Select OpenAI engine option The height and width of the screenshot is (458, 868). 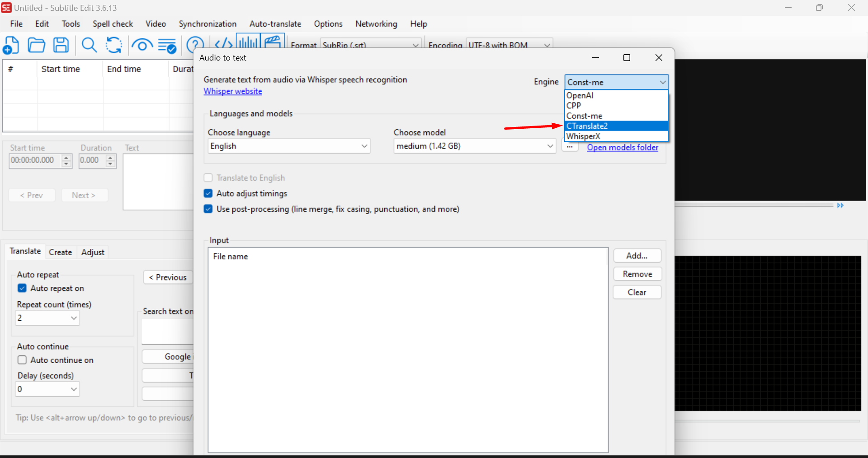click(617, 95)
